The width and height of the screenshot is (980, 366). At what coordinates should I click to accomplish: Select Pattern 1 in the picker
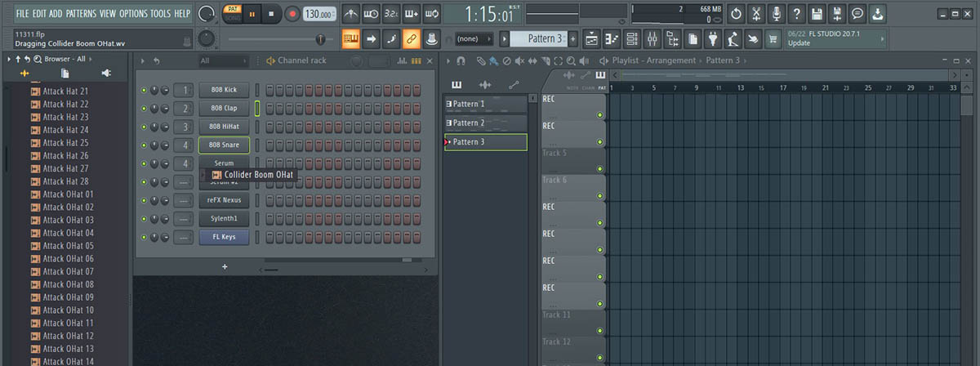[486, 104]
